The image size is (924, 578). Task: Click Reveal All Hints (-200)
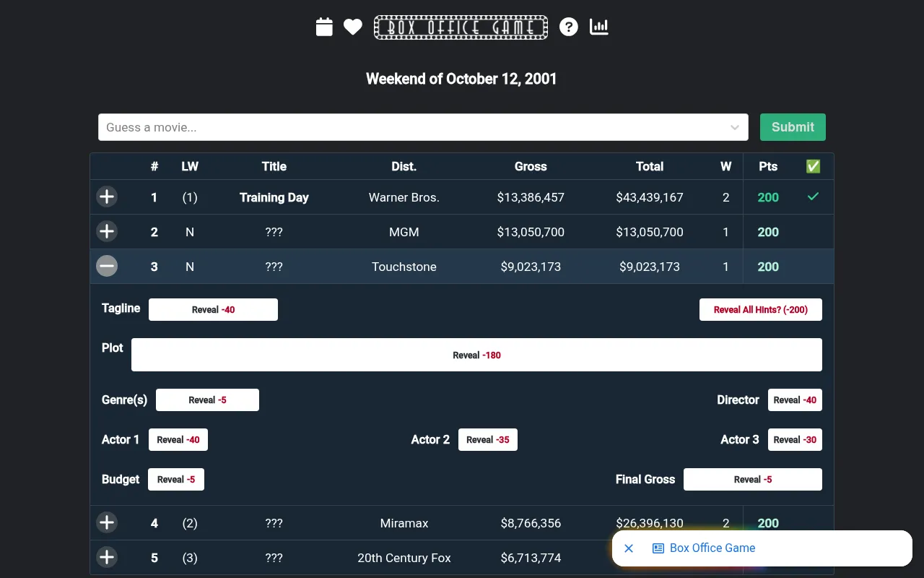point(761,309)
